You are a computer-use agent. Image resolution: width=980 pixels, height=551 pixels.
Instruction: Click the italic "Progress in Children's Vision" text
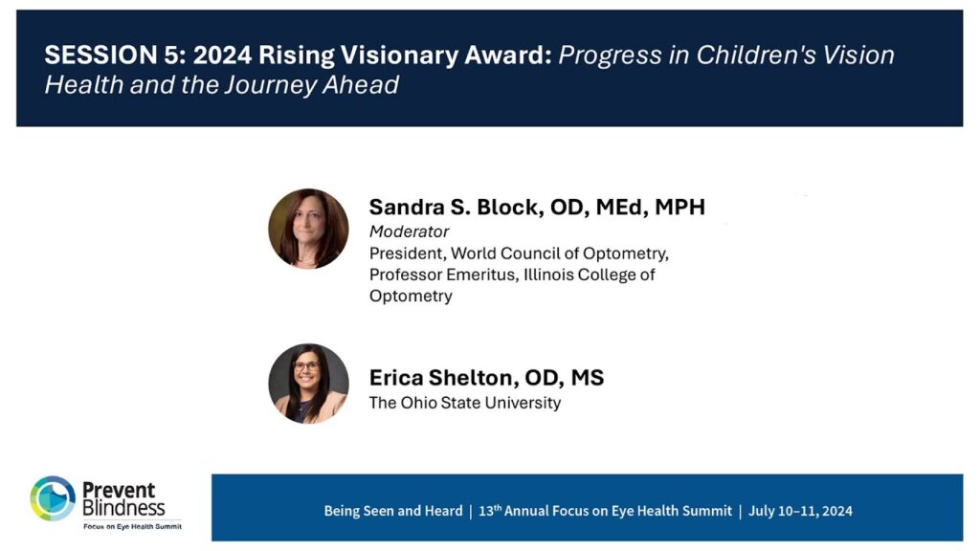tap(726, 55)
